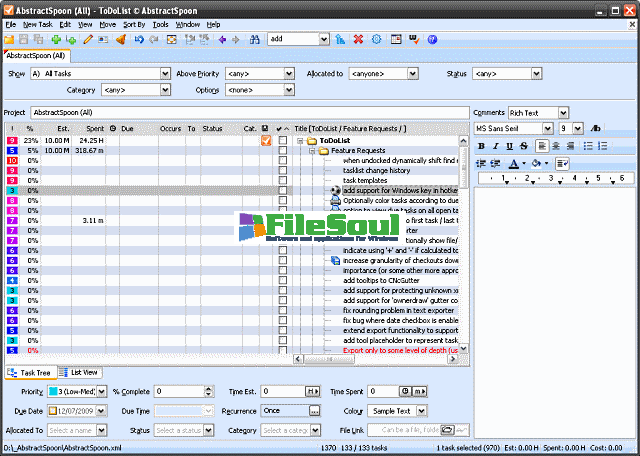Click the maximize tasklist toolbar icon
The image size is (640, 456).
point(172,39)
